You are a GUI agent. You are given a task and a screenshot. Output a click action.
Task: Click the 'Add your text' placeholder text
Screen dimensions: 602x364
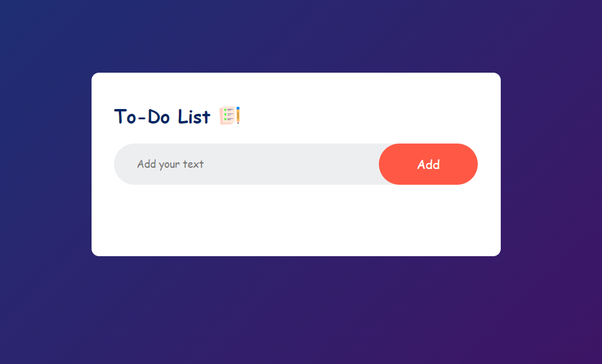point(170,164)
